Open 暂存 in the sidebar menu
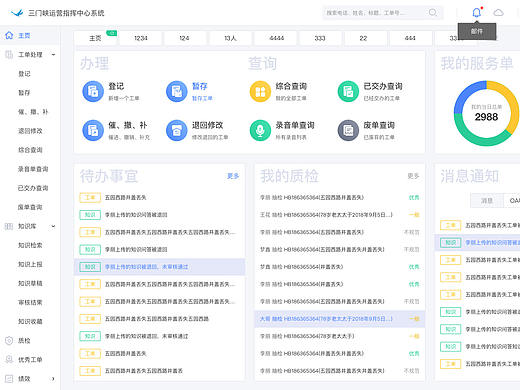Screen dimensions: 520x390 [24, 93]
